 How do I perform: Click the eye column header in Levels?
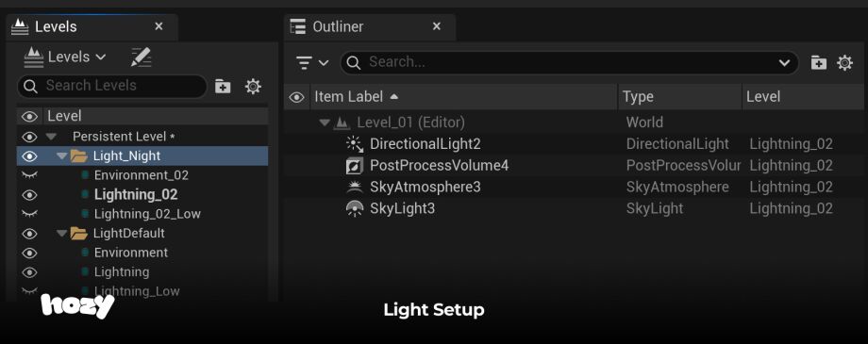29,116
